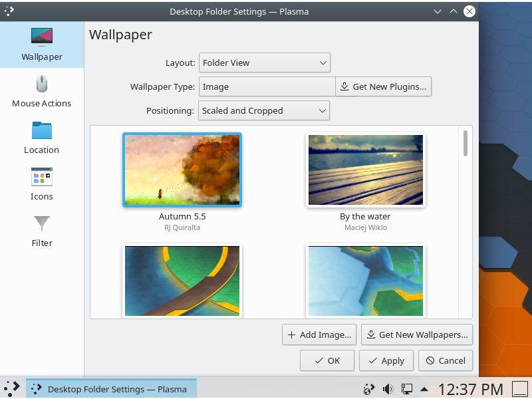Choose the By the water wallpaper

coord(365,170)
